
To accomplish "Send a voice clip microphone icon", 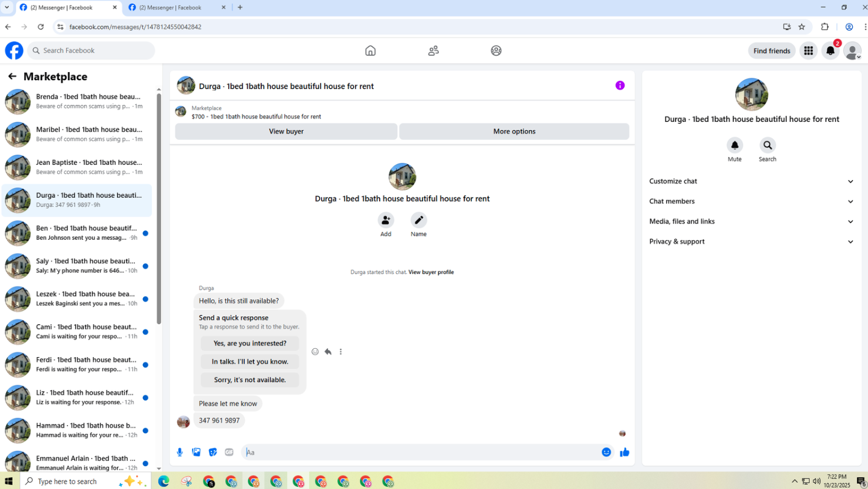I will coord(180,452).
